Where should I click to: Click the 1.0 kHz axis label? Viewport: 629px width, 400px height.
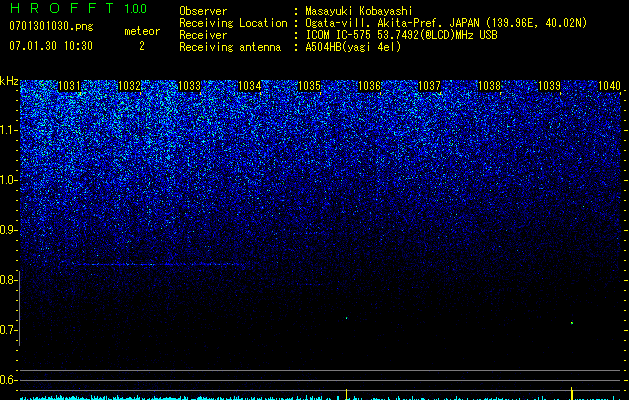8,180
